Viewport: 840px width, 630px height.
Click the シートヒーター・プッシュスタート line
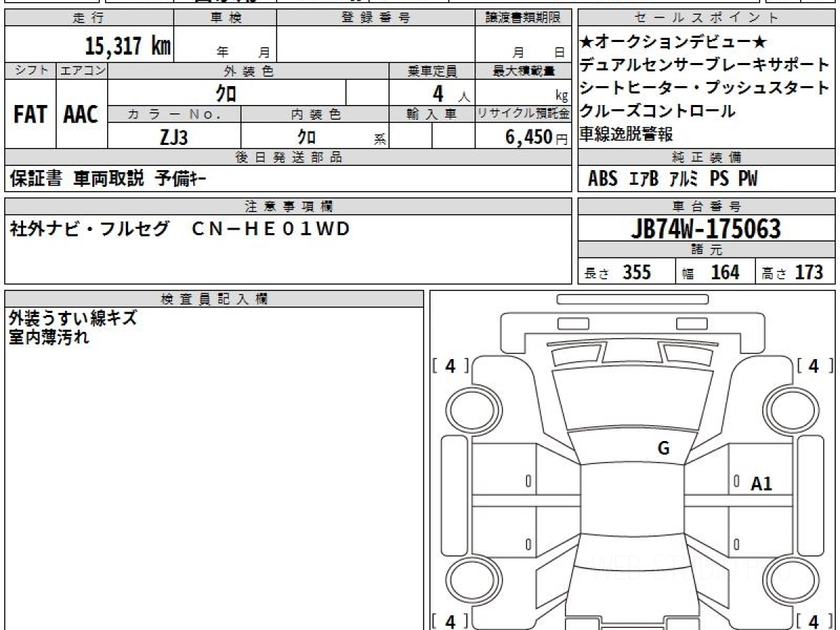(705, 88)
